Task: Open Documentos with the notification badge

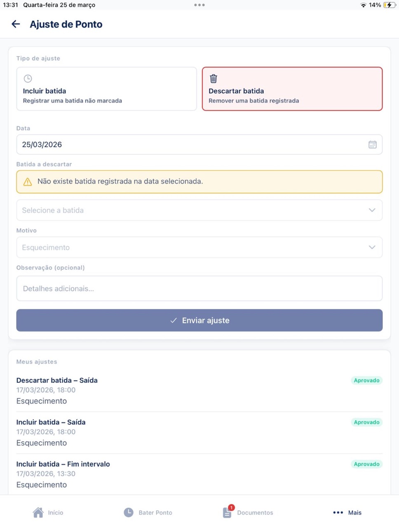Action: [248, 512]
